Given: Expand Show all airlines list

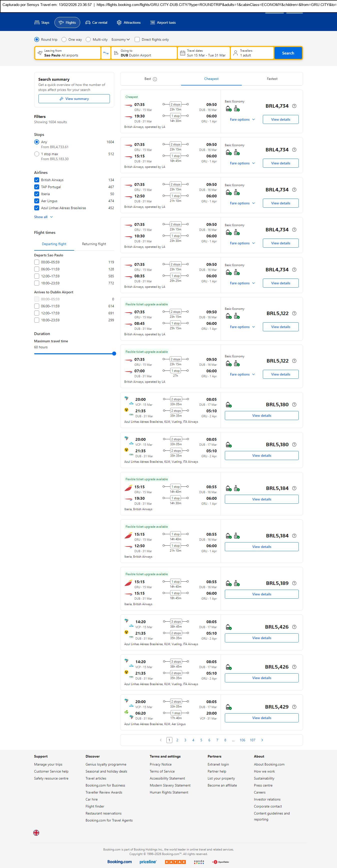Looking at the screenshot, I should [x=43, y=217].
